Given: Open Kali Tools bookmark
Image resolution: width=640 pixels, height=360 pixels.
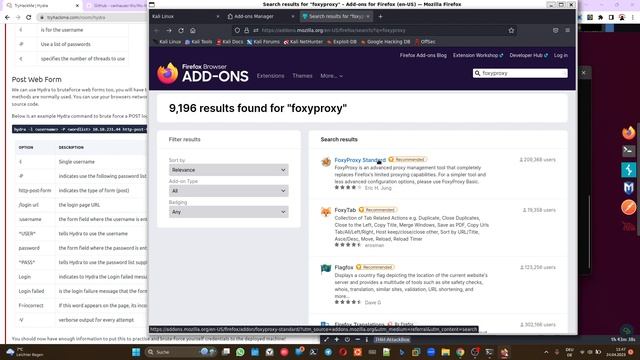Looking at the screenshot, I should tap(198, 42).
